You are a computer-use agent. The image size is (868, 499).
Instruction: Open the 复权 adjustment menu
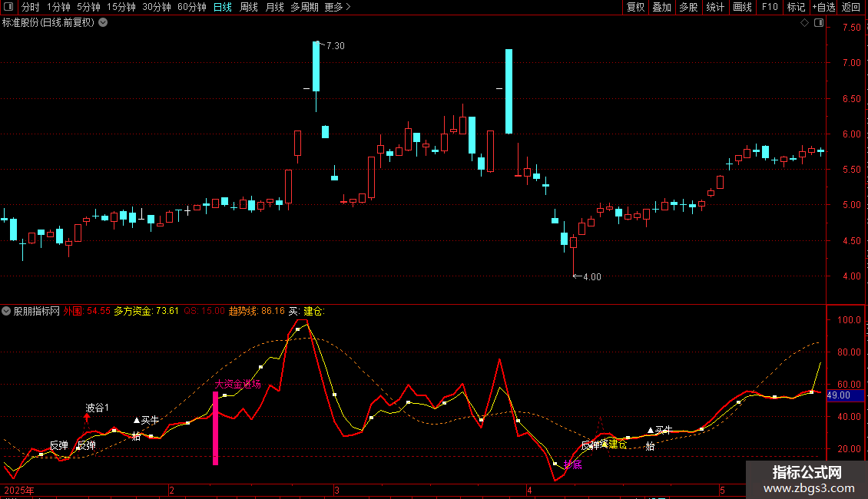tap(635, 7)
